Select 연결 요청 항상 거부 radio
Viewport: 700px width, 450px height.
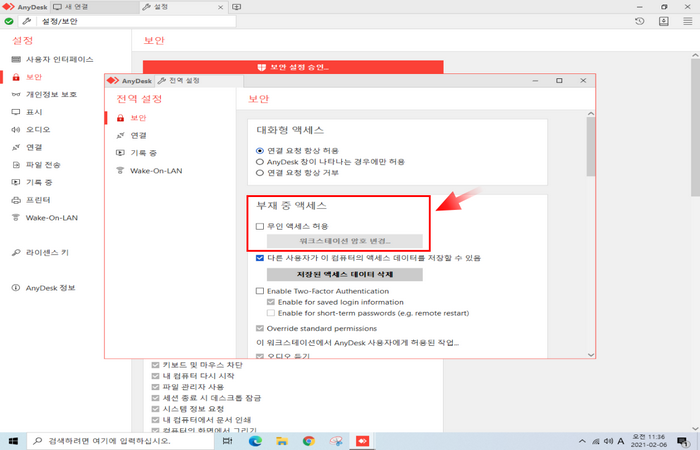(x=260, y=173)
